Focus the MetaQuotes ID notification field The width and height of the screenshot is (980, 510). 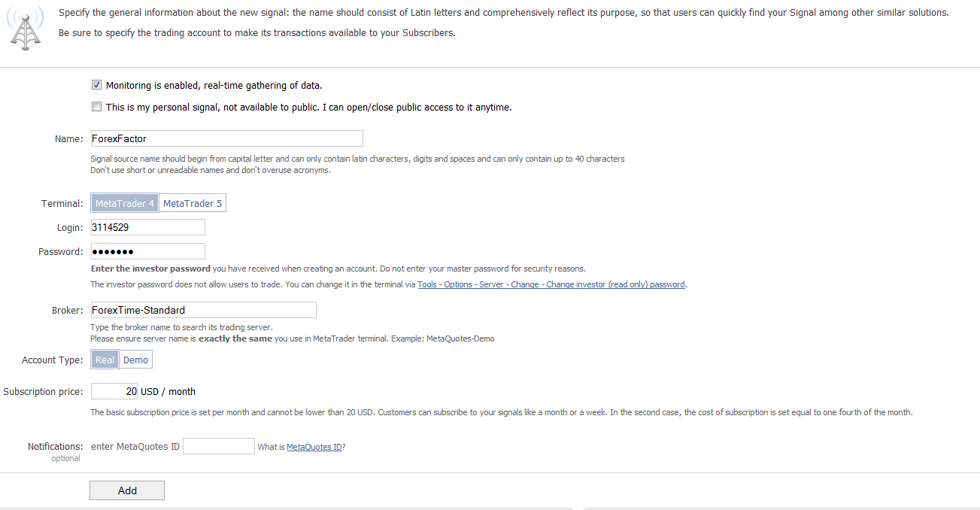coord(219,446)
